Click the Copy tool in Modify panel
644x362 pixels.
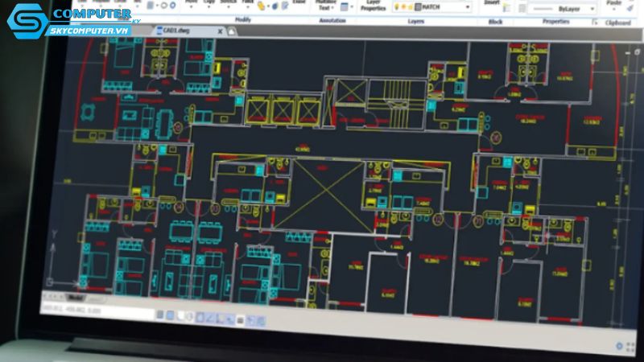[209, 2]
